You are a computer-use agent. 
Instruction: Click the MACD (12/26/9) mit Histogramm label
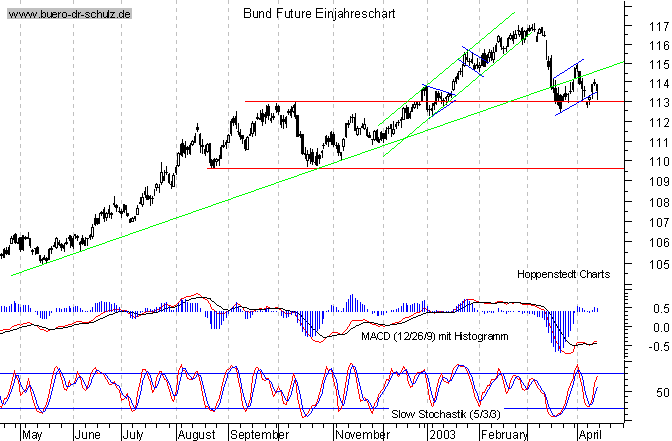click(435, 336)
